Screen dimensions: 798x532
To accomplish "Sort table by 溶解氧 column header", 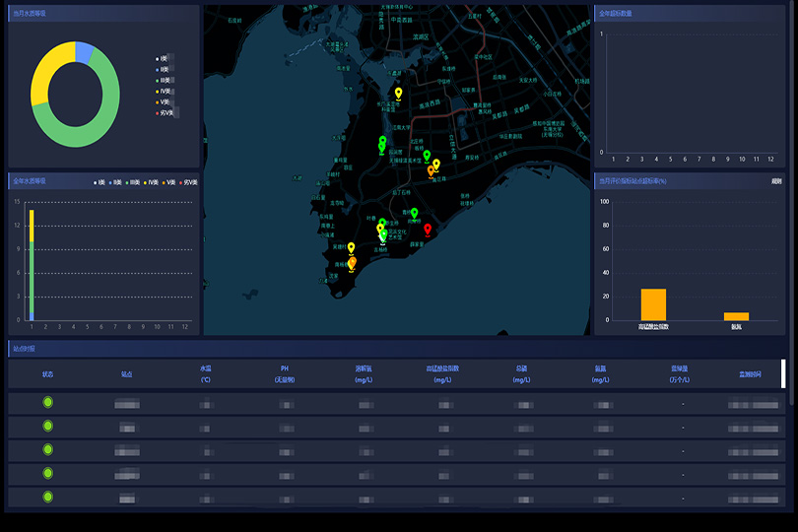I will pyautogui.click(x=364, y=373).
